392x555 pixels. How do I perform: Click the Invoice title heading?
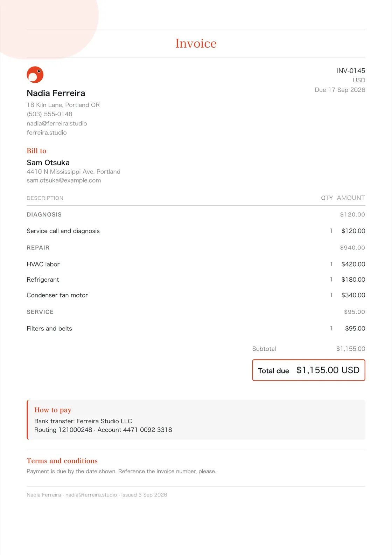(196, 43)
